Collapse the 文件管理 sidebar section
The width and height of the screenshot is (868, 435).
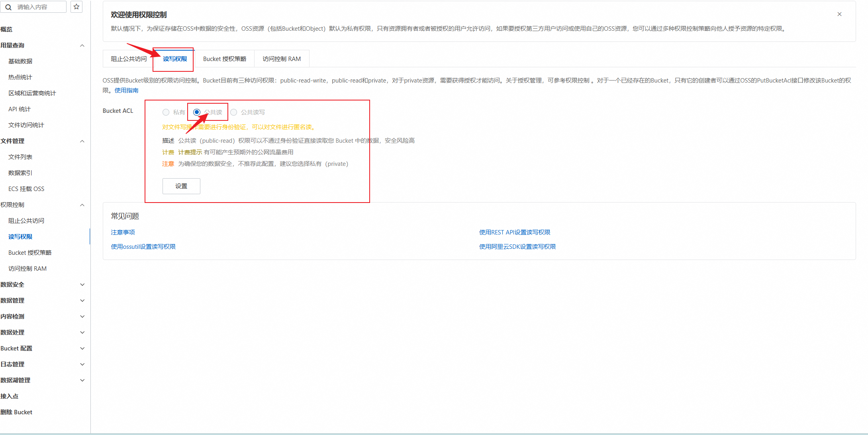tap(82, 141)
